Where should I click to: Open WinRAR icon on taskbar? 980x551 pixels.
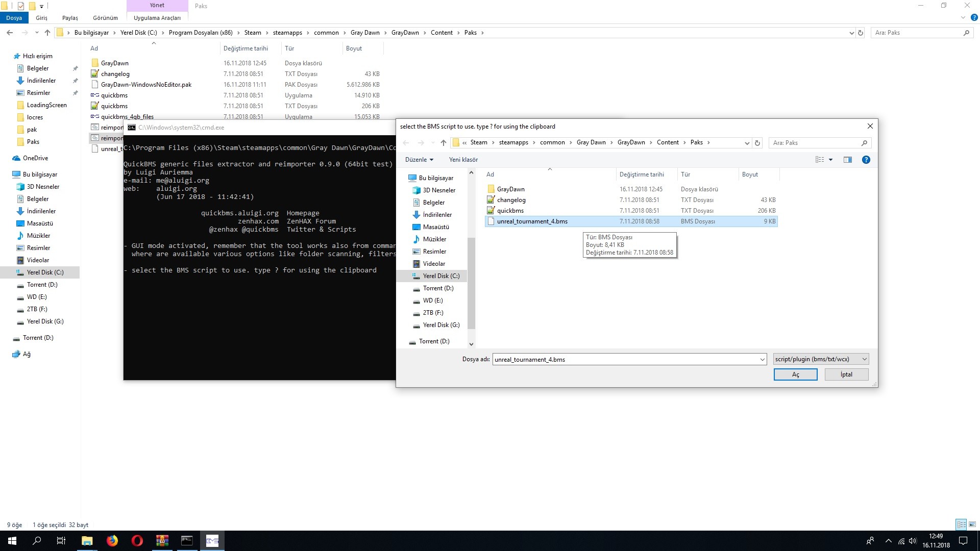pyautogui.click(x=162, y=541)
